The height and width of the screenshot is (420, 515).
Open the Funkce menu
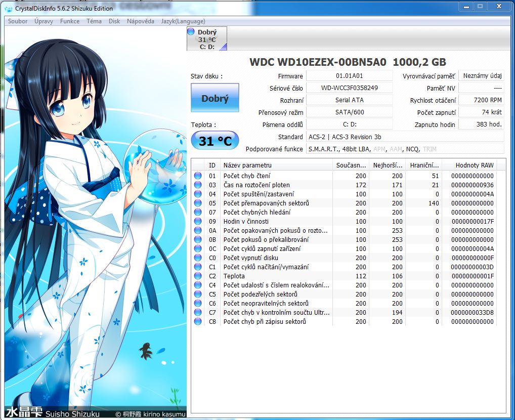(x=70, y=21)
